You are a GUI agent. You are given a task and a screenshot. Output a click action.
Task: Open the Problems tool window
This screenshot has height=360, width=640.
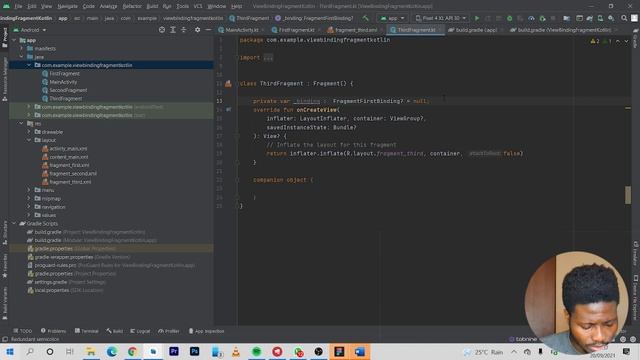[53, 331]
